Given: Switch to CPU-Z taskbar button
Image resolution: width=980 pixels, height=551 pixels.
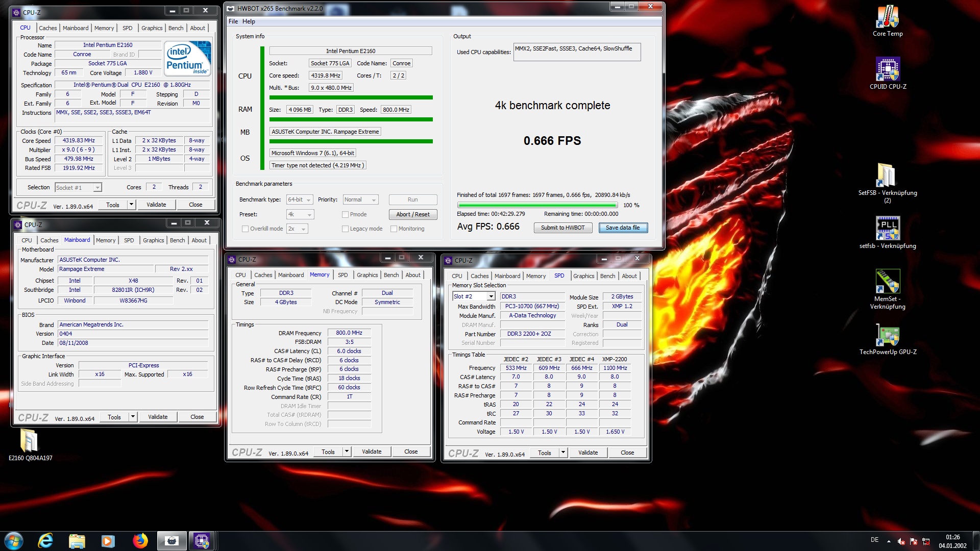Looking at the screenshot, I should click(x=202, y=540).
